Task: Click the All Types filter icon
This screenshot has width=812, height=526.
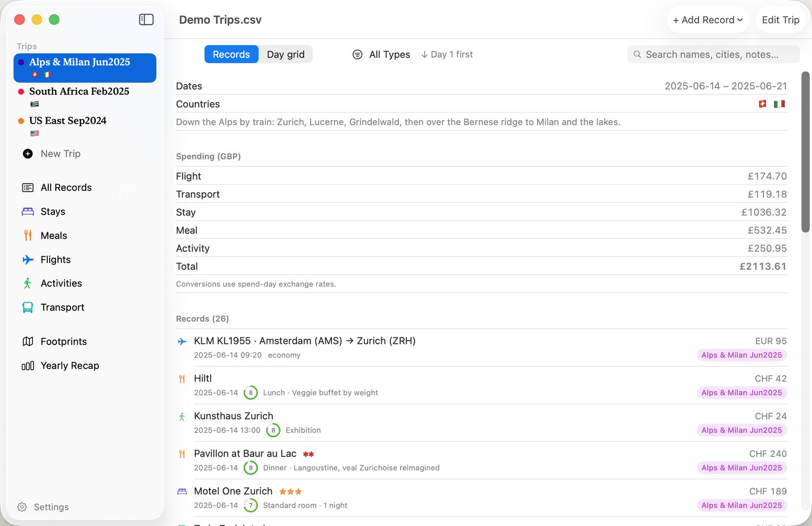Action: click(357, 54)
